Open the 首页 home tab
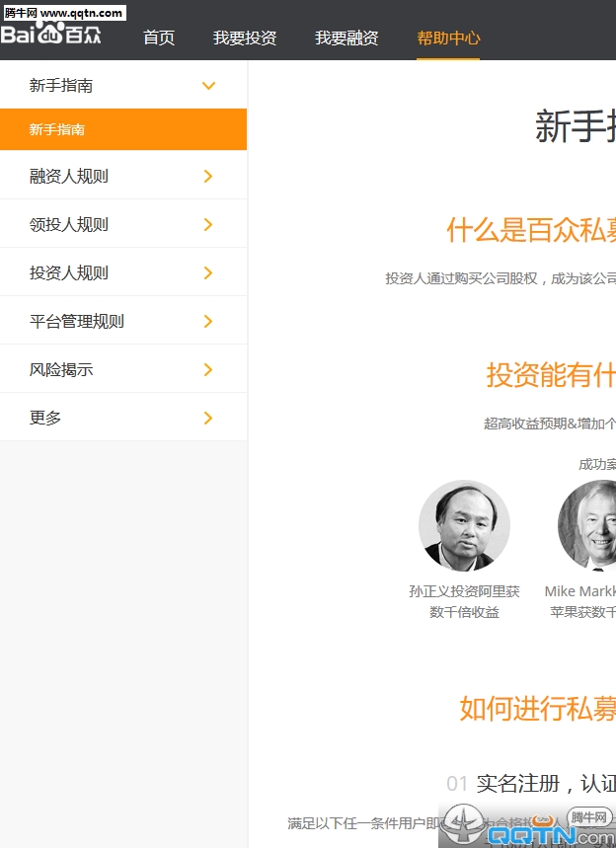The height and width of the screenshot is (848, 616). coord(159,38)
